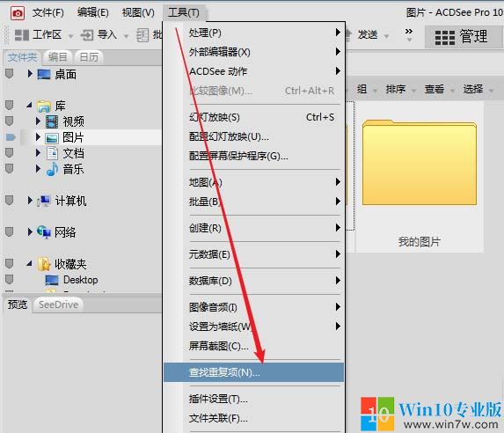Select the 我的图片 folder thumbnail

(420, 177)
